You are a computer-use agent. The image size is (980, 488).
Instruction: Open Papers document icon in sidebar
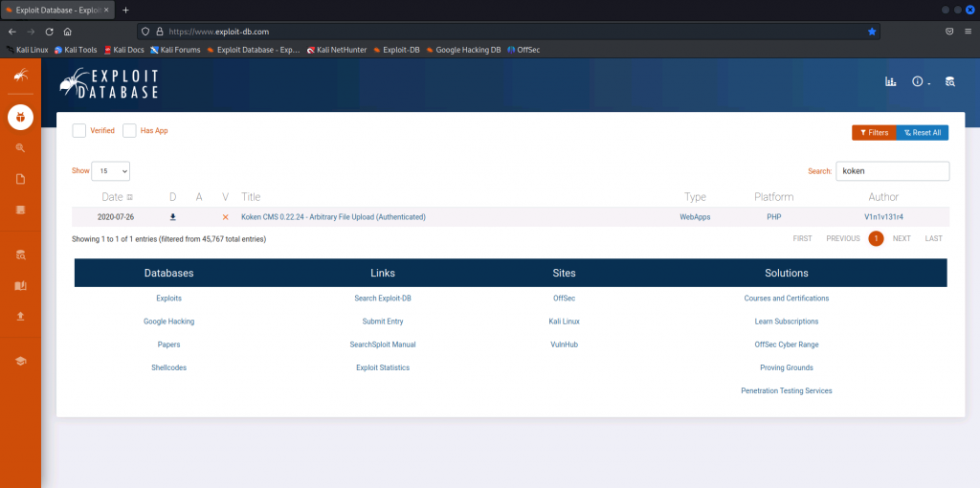coord(21,179)
